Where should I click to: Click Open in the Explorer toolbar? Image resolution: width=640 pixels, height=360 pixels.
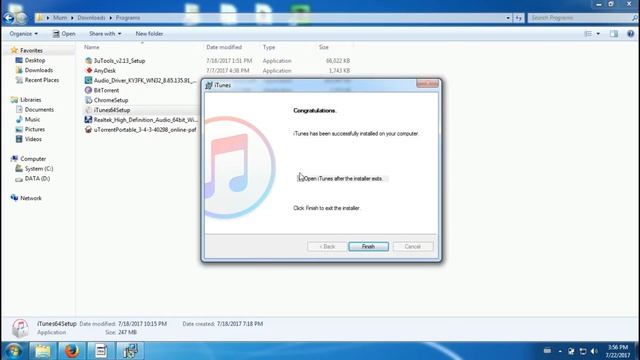tap(64, 34)
